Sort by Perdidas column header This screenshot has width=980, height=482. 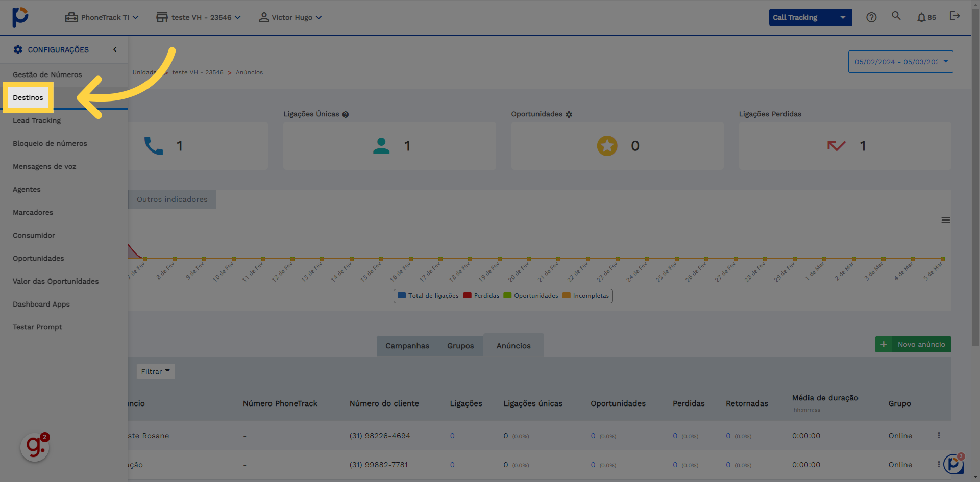(689, 403)
